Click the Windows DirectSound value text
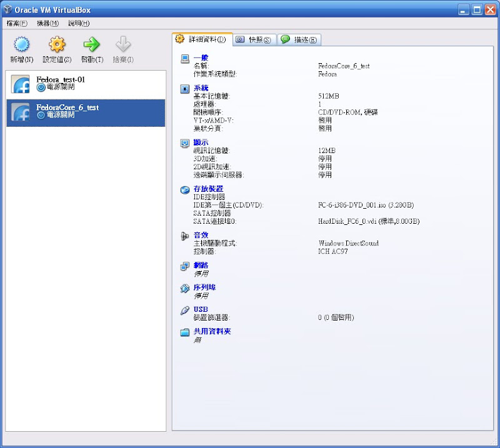 pyautogui.click(x=349, y=243)
